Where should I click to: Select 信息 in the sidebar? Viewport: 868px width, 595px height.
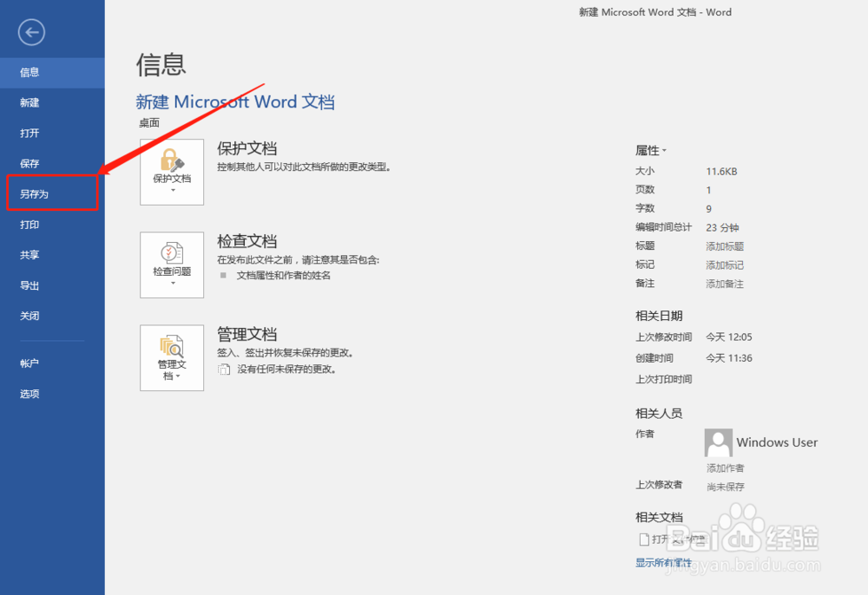(52, 73)
